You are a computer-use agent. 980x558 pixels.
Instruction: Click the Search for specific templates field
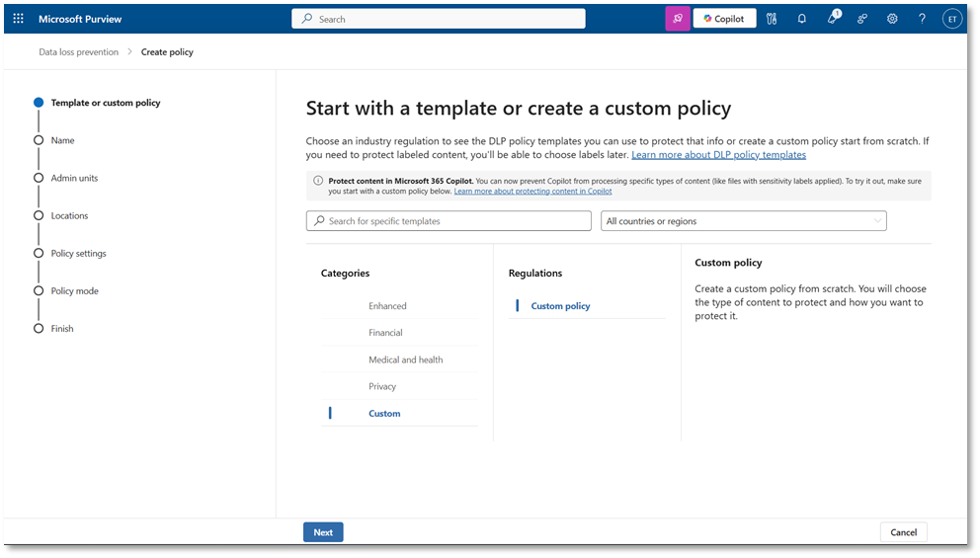[x=449, y=221]
